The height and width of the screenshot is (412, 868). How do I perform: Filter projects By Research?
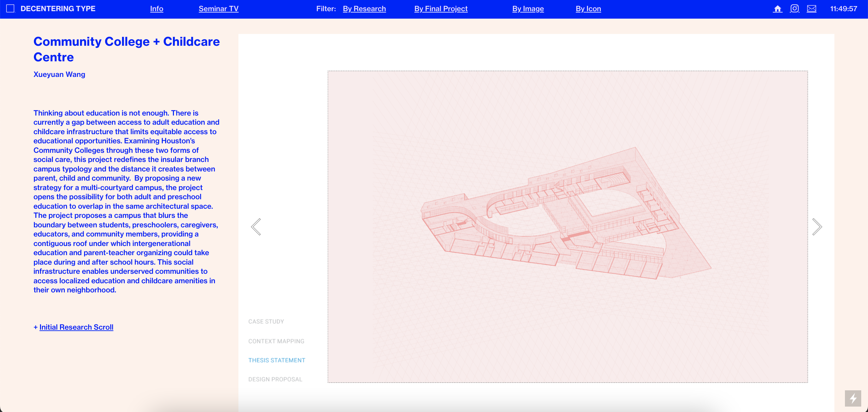(364, 9)
